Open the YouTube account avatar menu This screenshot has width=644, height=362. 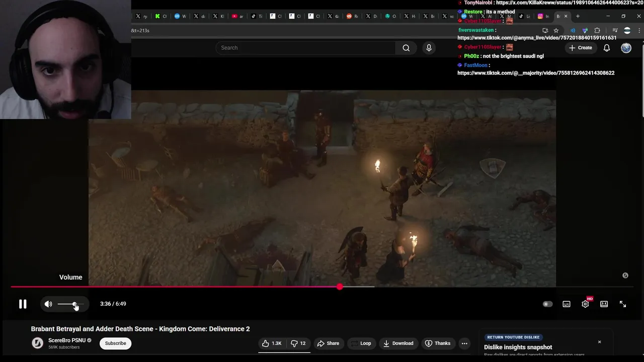tap(626, 48)
